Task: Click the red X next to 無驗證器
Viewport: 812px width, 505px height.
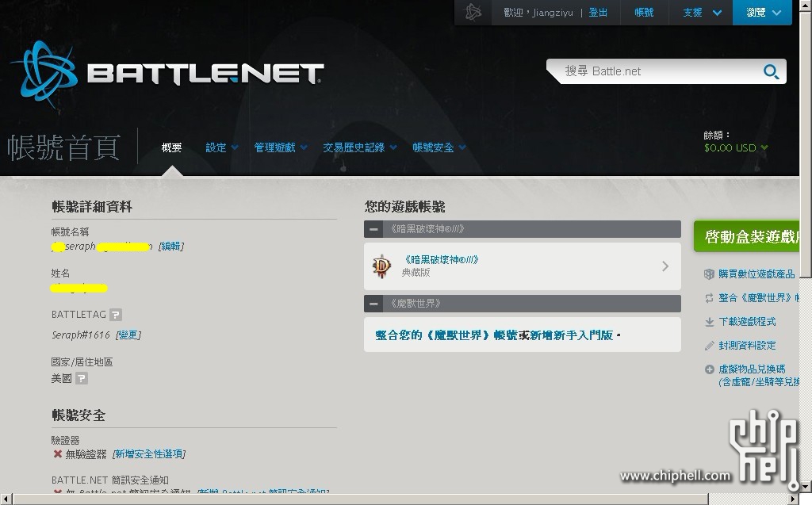Action: click(57, 453)
